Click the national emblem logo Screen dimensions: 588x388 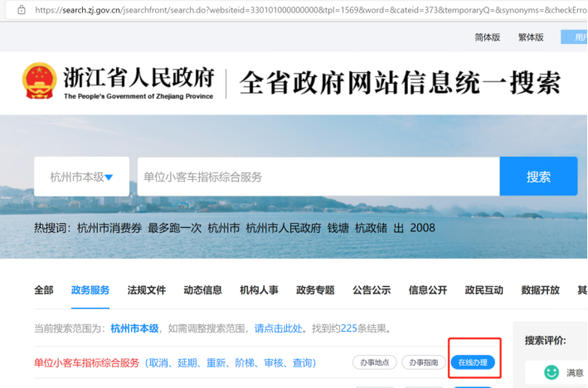click(x=40, y=82)
